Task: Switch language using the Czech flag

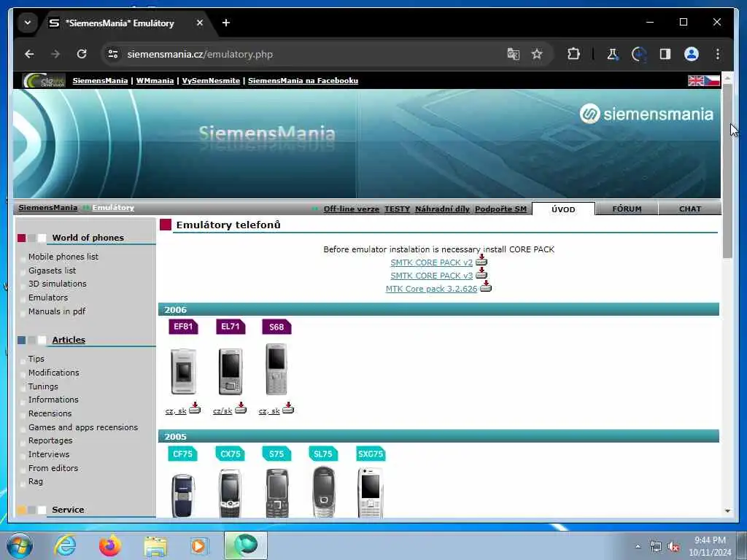Action: (x=712, y=80)
